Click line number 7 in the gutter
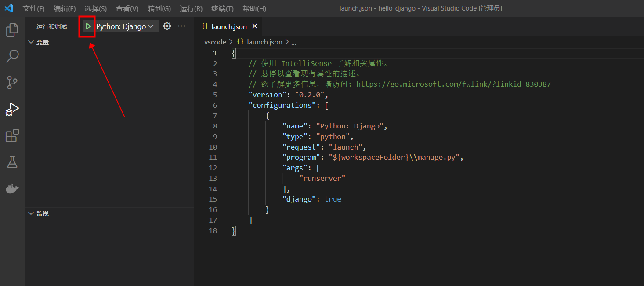This screenshot has width=644, height=286. pyautogui.click(x=215, y=116)
